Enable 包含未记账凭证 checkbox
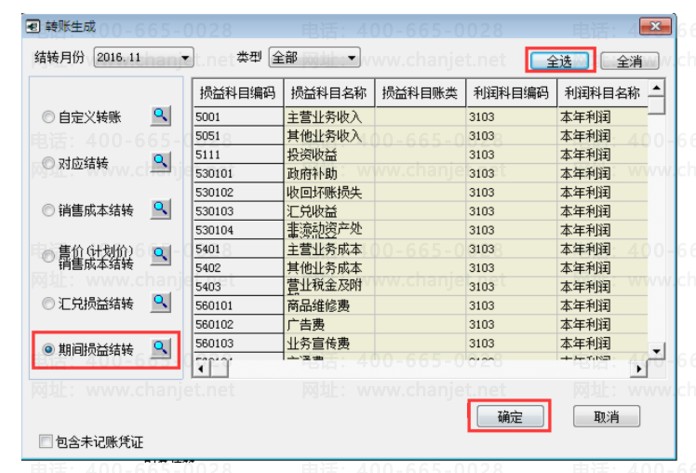Screen dimensions: 696x473 [x=44, y=440]
